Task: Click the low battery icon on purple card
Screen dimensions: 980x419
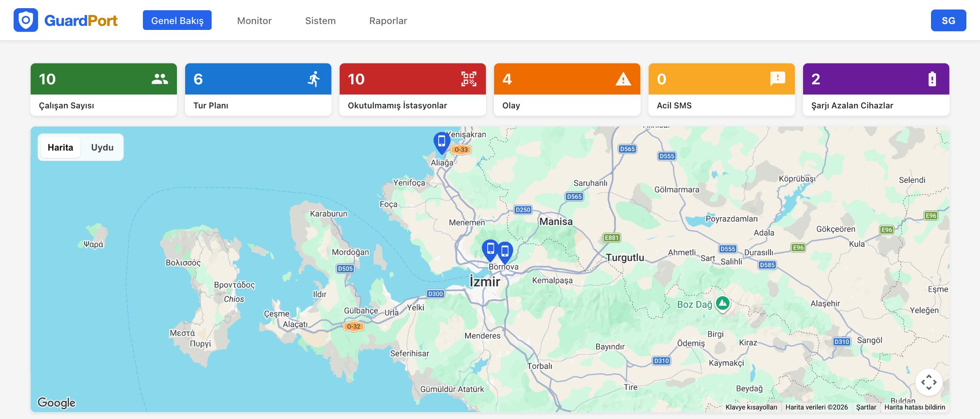Action: pyautogui.click(x=932, y=79)
